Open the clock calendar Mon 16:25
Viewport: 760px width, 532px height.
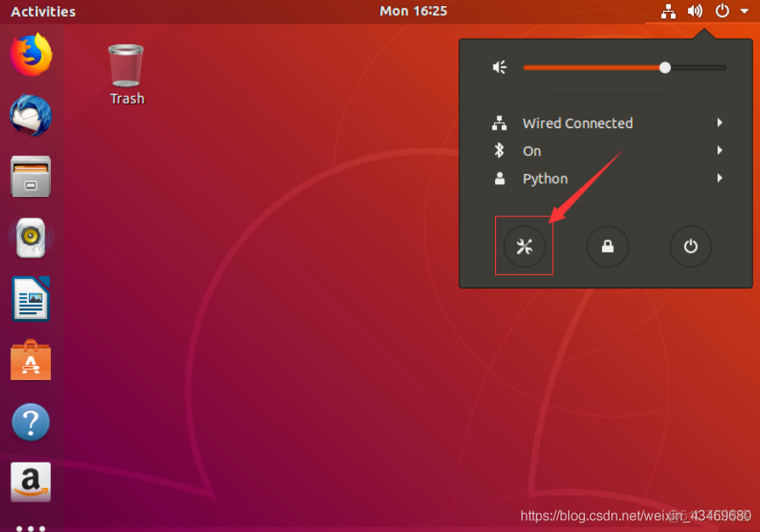click(x=414, y=11)
